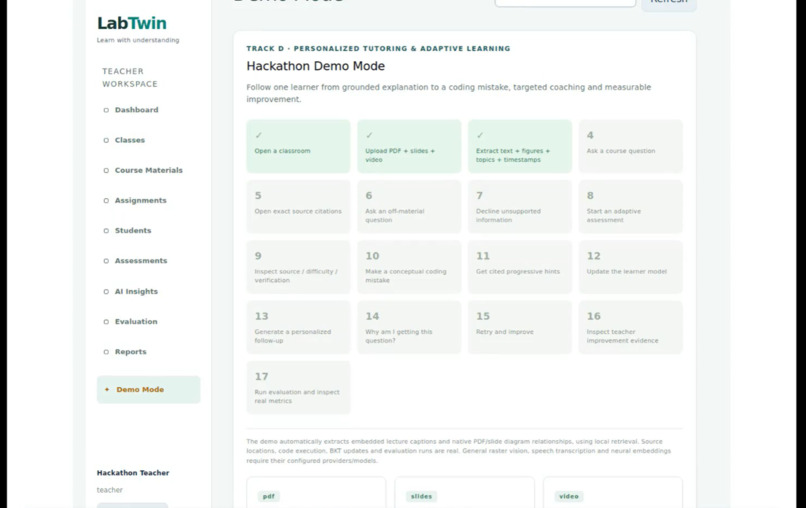Image resolution: width=806 pixels, height=508 pixels.
Task: Click the video tag chip
Action: tap(569, 497)
